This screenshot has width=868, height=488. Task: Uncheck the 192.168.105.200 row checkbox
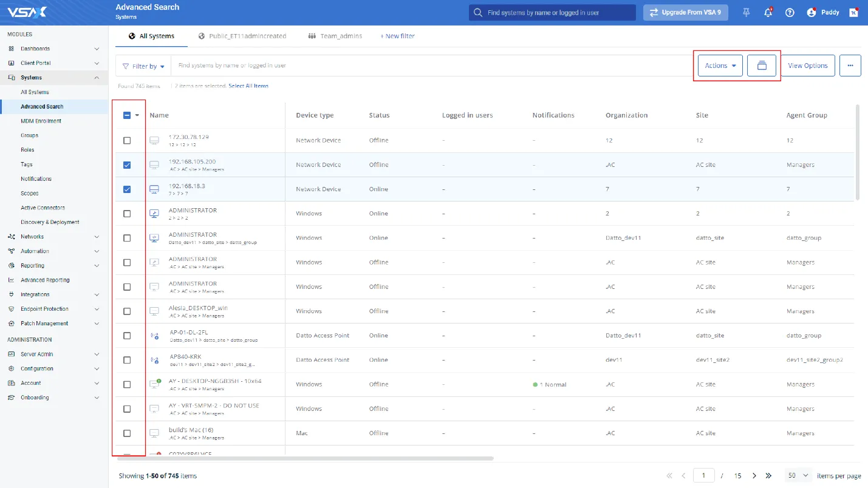coord(127,164)
